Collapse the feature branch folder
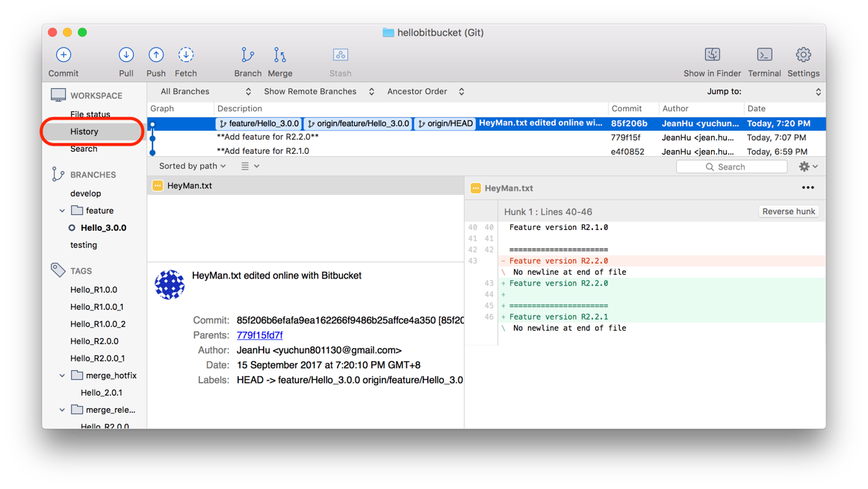Viewport: 868px width, 489px height. (x=62, y=211)
